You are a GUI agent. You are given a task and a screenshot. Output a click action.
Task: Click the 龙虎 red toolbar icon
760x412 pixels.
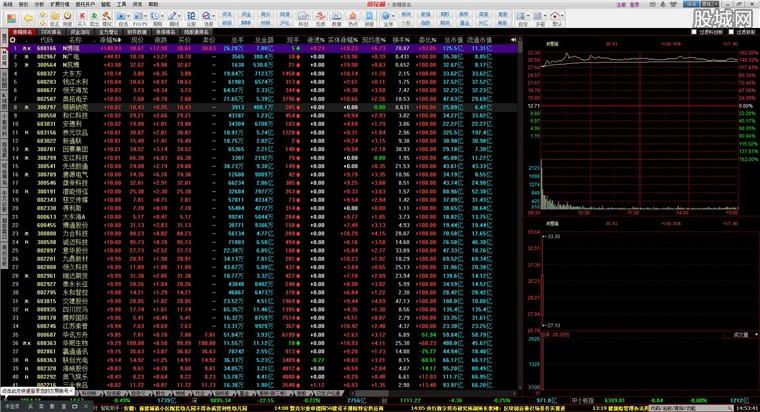coord(320,18)
